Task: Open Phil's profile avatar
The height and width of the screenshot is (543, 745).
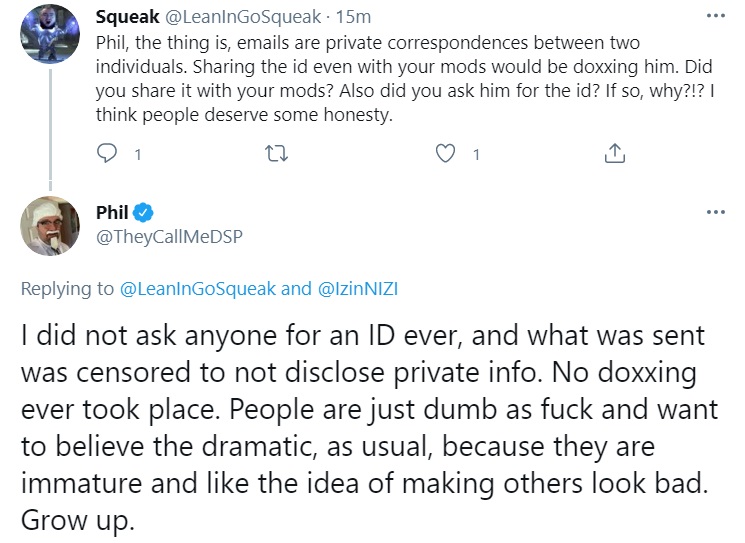Action: 50,226
